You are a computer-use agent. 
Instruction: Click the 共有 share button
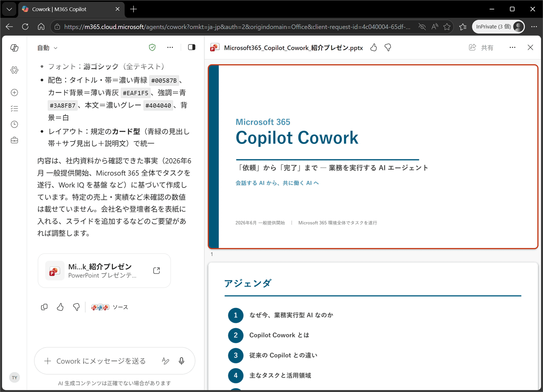pyautogui.click(x=481, y=47)
